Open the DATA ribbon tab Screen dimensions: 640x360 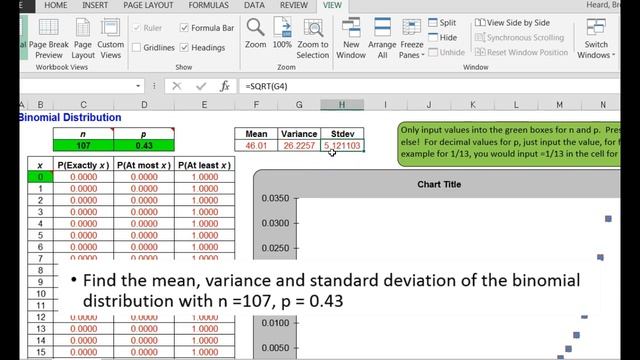[x=254, y=5]
